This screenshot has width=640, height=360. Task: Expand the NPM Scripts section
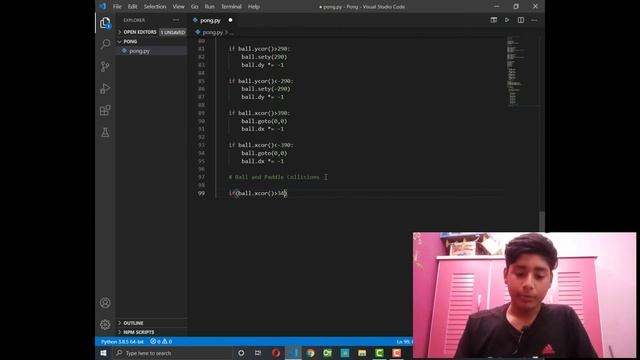[x=151, y=332]
